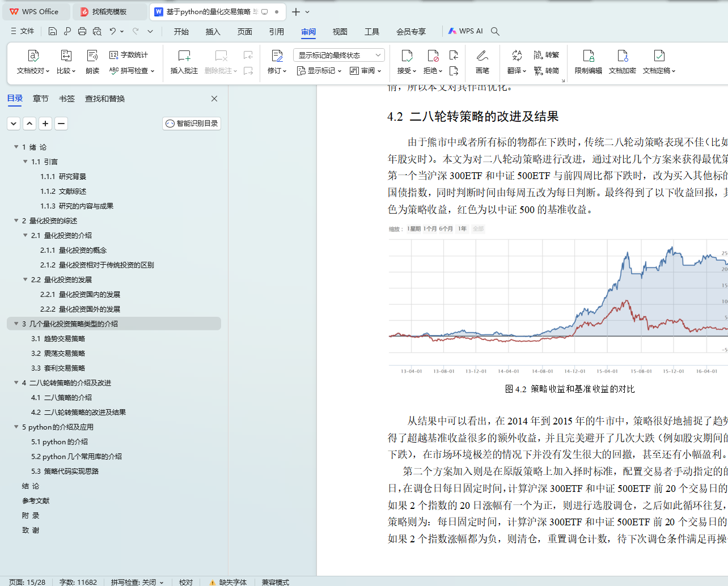Click the Save icon in the quick access bar
This screenshot has height=586, width=728.
53,31
